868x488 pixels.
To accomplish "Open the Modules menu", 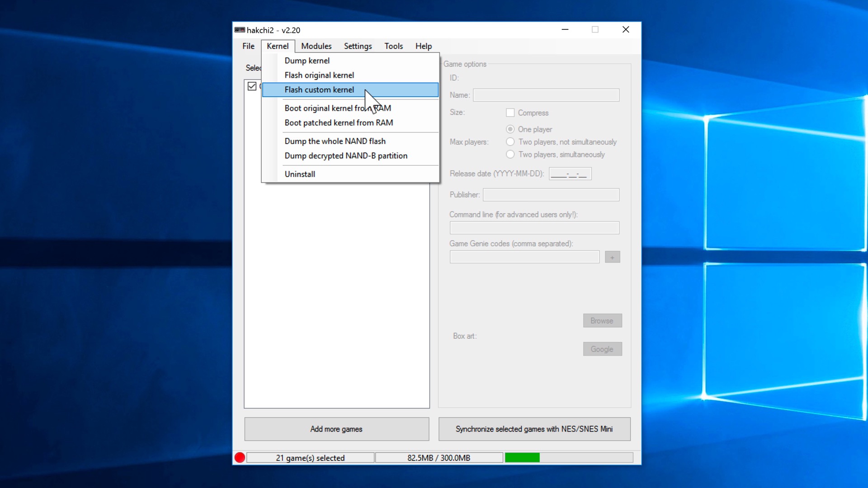I will point(316,46).
